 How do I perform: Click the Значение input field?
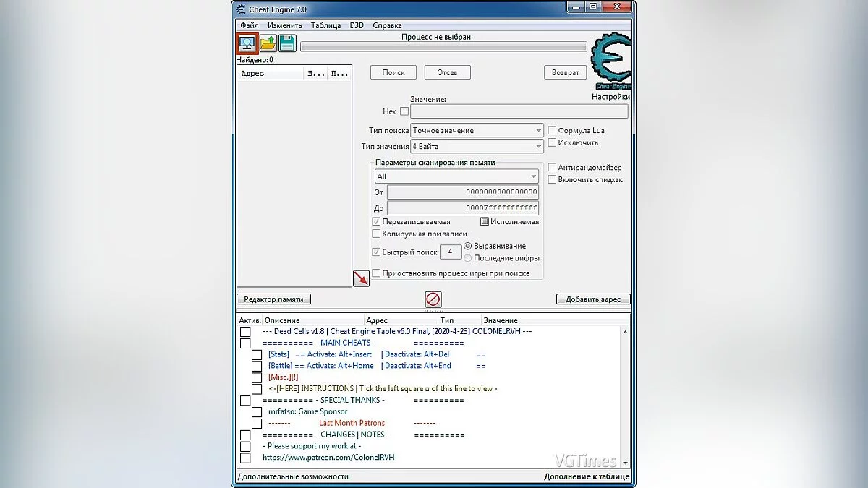519,111
